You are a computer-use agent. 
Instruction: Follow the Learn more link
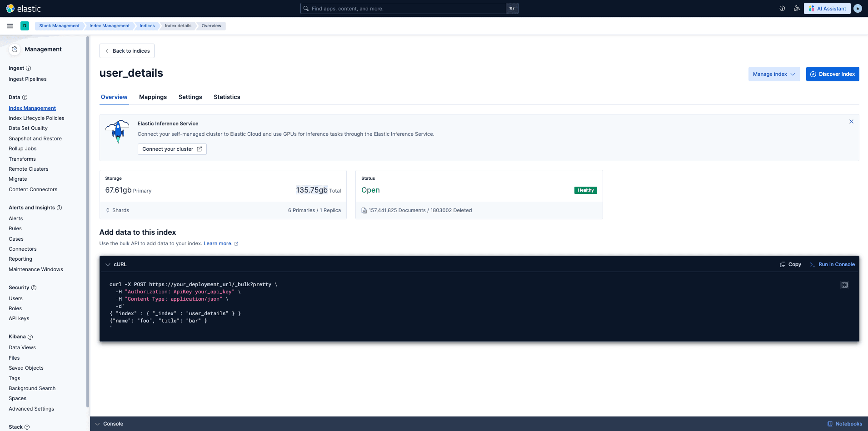point(218,244)
